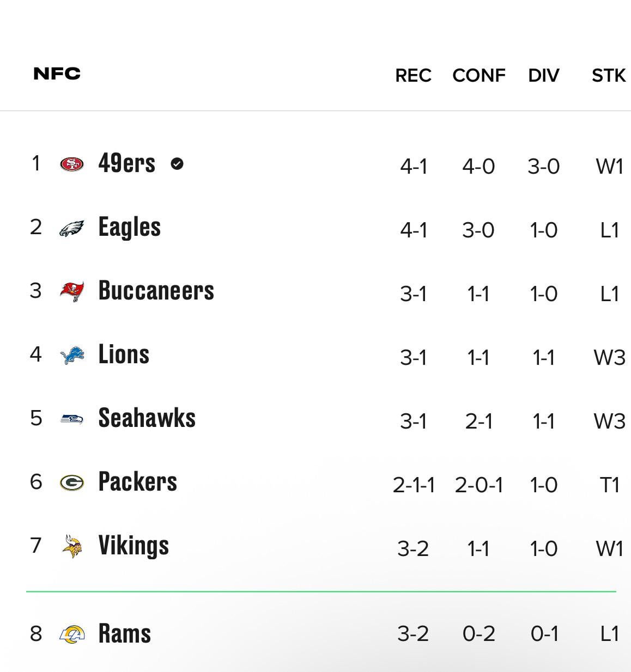Click the checkmark badge beside 49ers
The image size is (631, 672).
(177, 163)
